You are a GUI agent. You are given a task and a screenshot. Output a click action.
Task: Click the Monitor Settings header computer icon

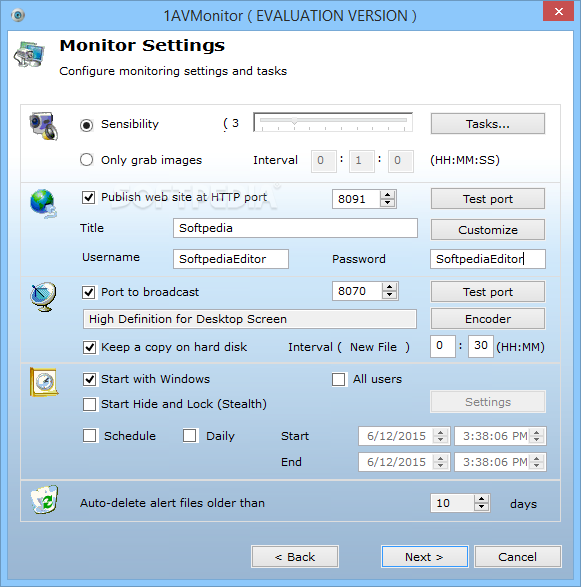point(29,54)
